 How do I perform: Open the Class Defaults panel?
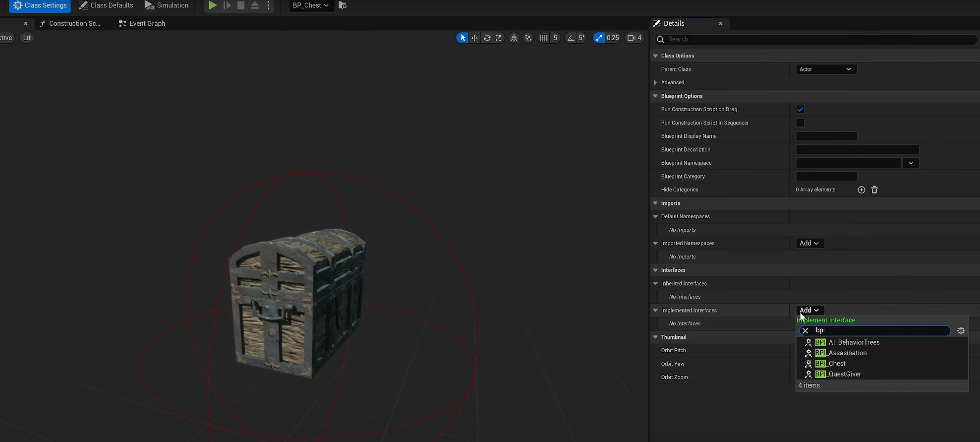point(106,5)
